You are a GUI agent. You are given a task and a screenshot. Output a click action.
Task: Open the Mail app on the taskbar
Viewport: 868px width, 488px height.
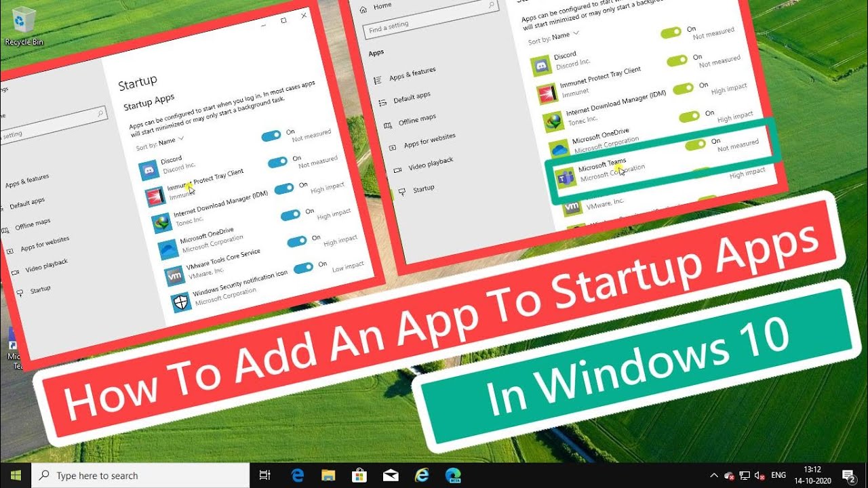coord(391,475)
